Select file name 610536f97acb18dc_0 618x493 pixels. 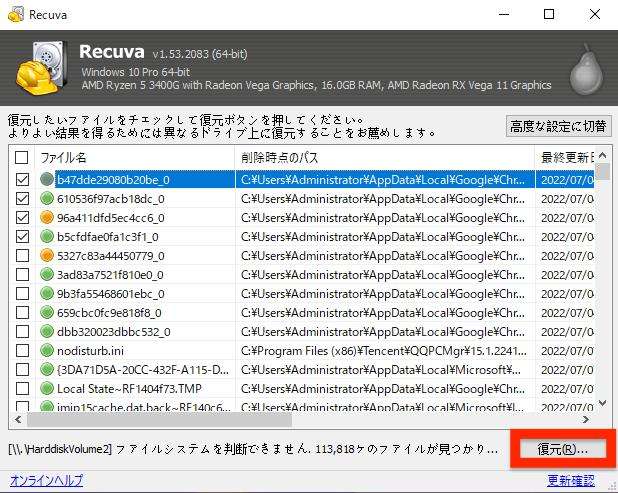point(111,199)
